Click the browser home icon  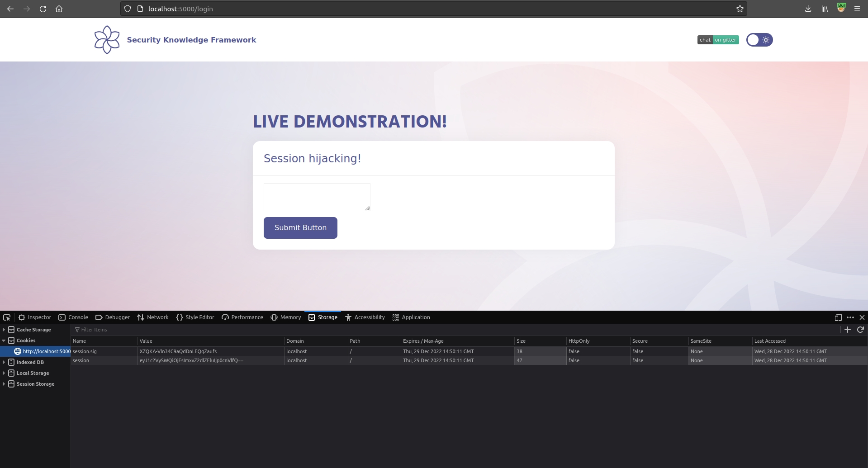pos(59,9)
